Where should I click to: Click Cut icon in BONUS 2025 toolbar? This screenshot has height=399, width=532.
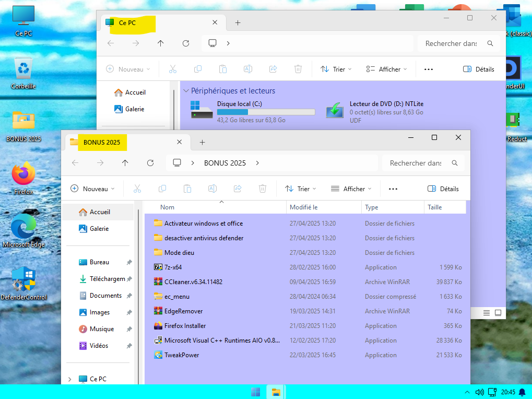coord(137,189)
